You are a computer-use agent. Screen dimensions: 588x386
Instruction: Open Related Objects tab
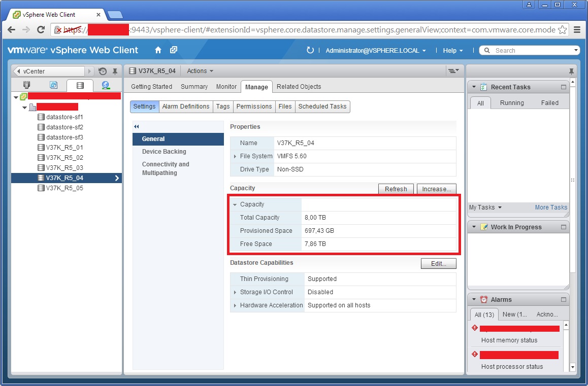(299, 87)
